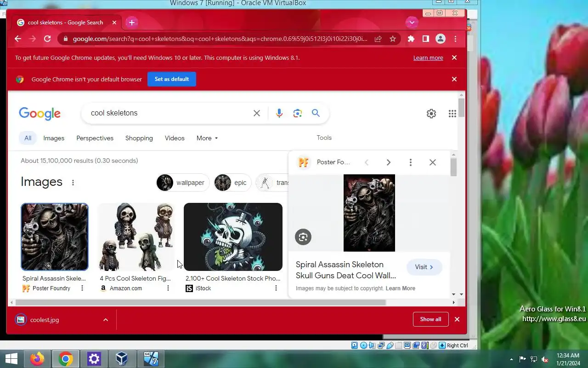
Task: Filter images by wallpaper chip
Action: click(x=183, y=183)
